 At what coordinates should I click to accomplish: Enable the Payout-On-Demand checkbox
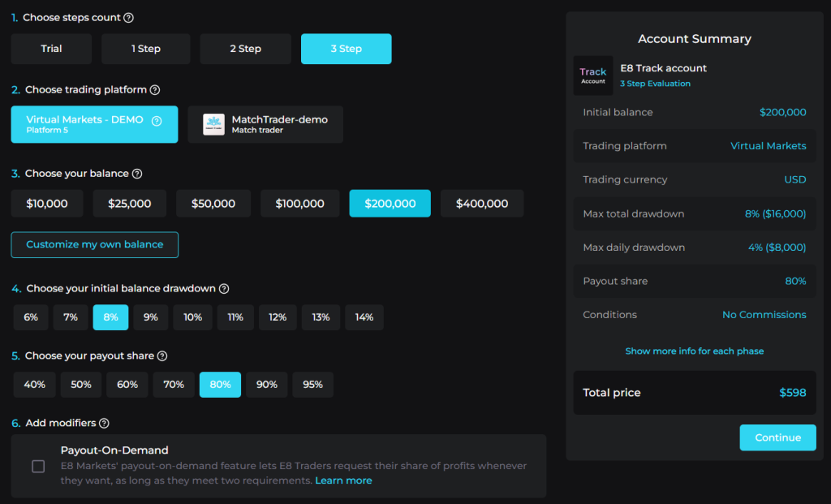38,466
